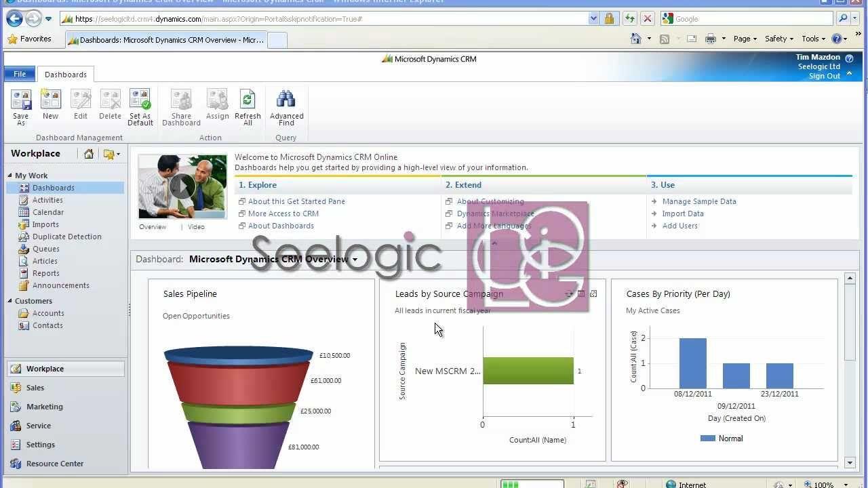Click Sign Out link

pyautogui.click(x=825, y=76)
